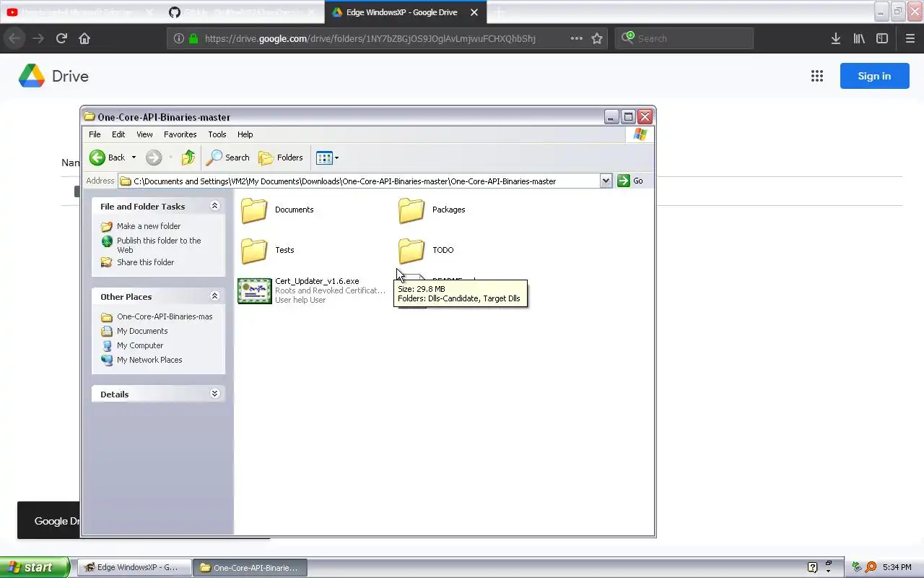Image resolution: width=924 pixels, height=578 pixels.
Task: Click site information icon in URL bar
Action: [x=178, y=38]
